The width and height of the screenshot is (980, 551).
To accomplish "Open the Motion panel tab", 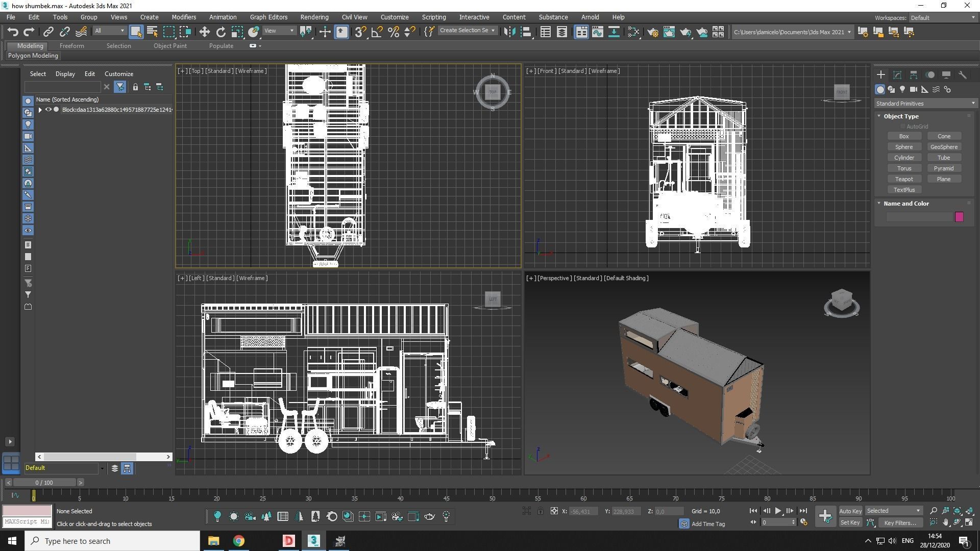I will [930, 75].
